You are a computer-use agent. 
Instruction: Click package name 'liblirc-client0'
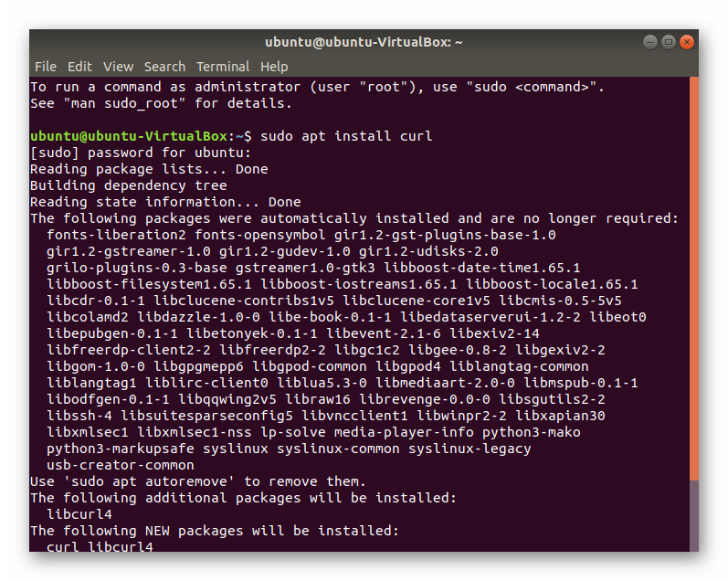point(206,383)
